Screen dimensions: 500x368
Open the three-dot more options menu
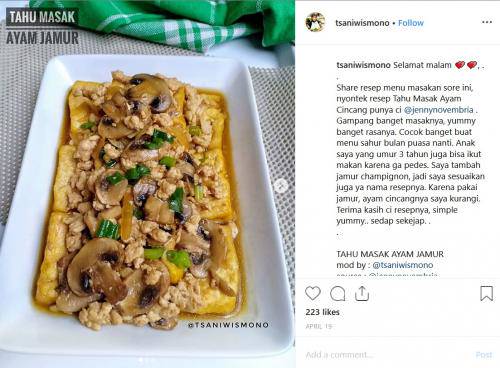(487, 22)
